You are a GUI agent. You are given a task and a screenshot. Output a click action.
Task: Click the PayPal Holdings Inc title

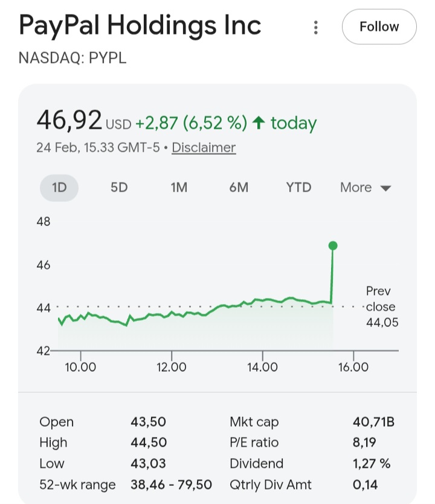140,25
